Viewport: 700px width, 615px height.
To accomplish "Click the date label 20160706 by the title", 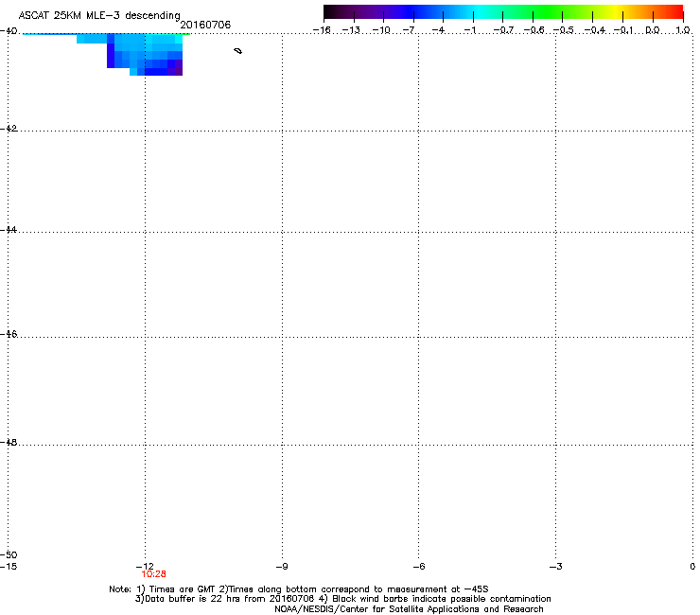I will (x=205, y=25).
